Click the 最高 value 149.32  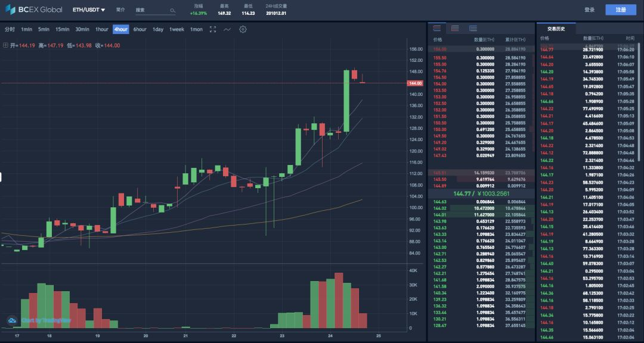coord(224,14)
